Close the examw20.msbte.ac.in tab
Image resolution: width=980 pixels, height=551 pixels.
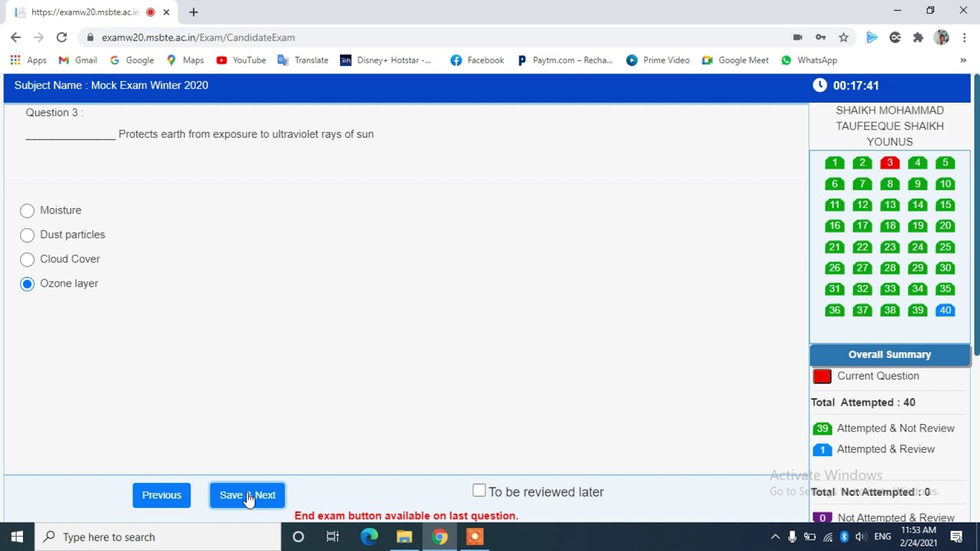click(166, 12)
